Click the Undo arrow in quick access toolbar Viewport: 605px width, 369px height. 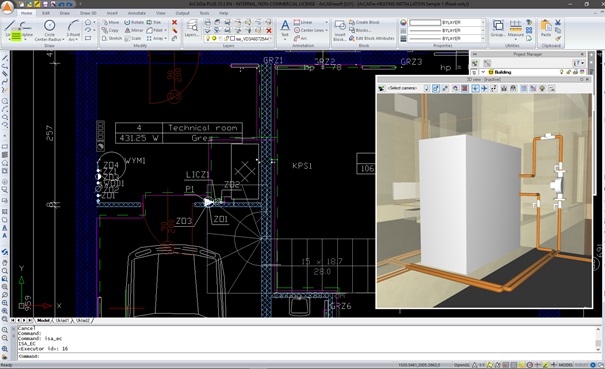pyautogui.click(x=61, y=4)
